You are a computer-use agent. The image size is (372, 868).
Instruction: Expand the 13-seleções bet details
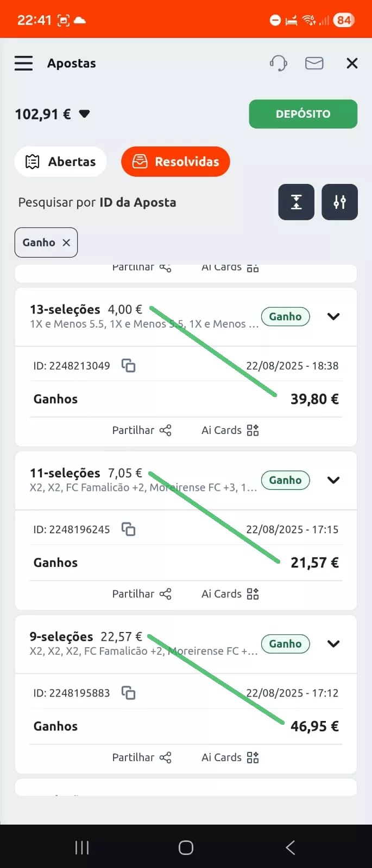(333, 316)
